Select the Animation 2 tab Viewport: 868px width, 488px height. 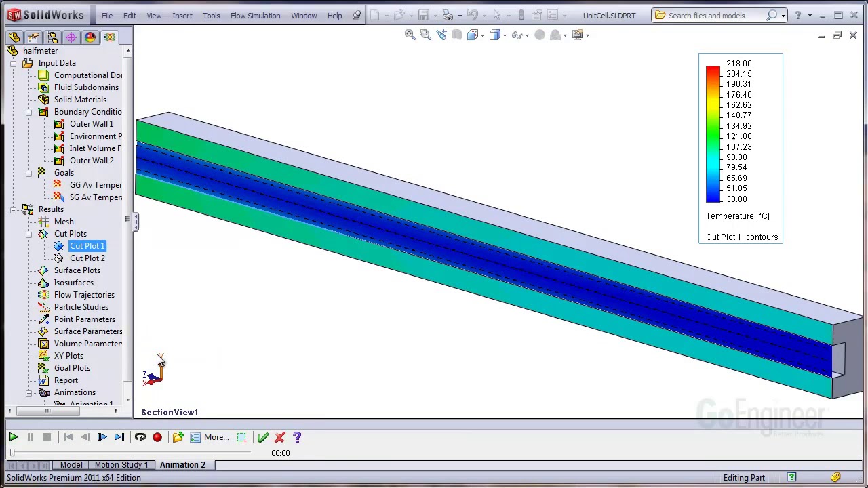pos(182,465)
